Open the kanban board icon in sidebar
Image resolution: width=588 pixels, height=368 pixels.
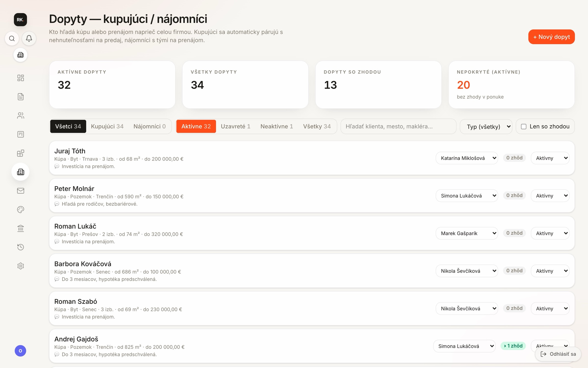(21, 134)
